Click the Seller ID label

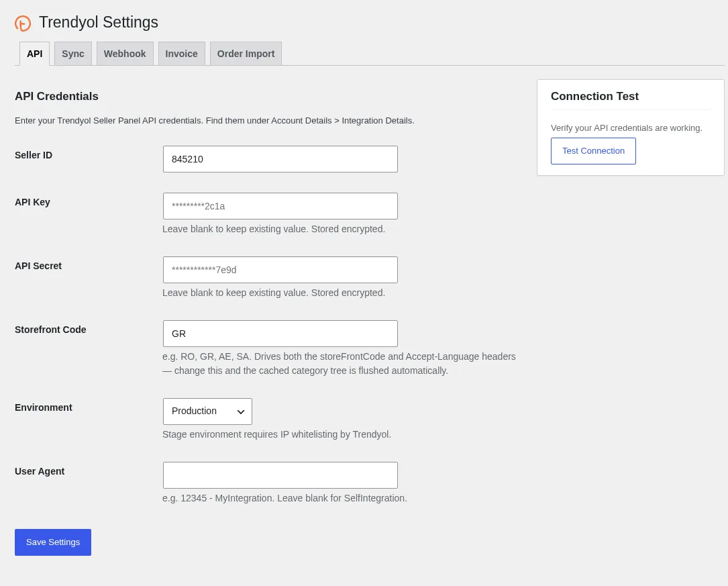(34, 155)
